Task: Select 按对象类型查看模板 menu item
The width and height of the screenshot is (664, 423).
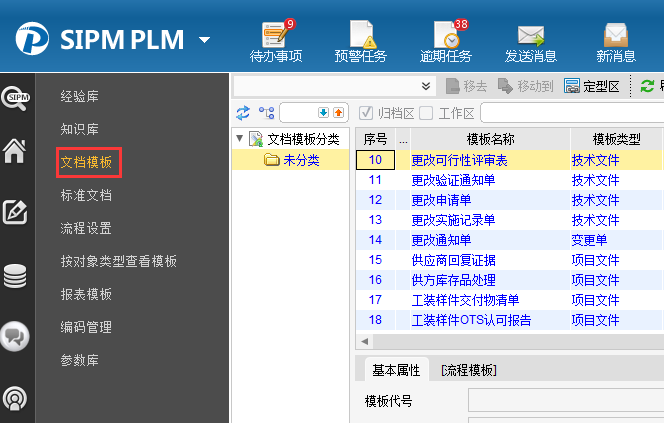Action: (119, 261)
